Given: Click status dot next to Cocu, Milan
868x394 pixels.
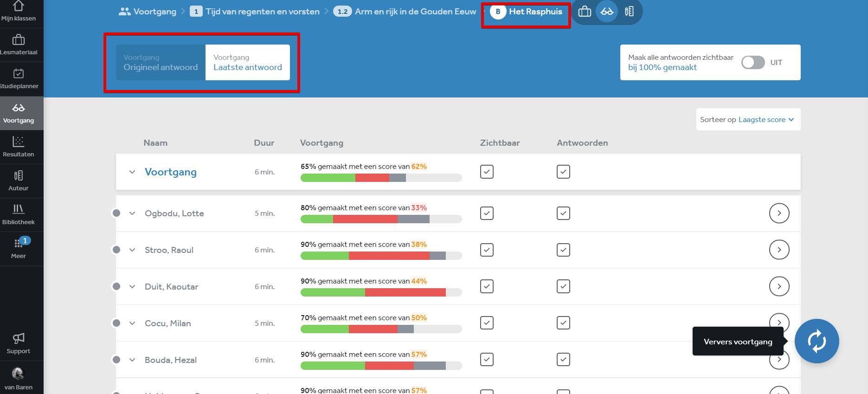Looking at the screenshot, I should 116,323.
